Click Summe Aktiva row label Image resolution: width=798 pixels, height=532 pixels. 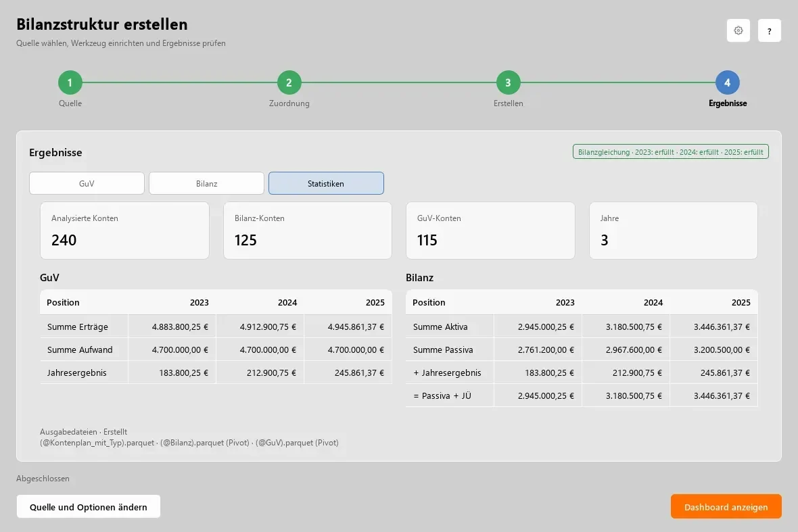440,327
